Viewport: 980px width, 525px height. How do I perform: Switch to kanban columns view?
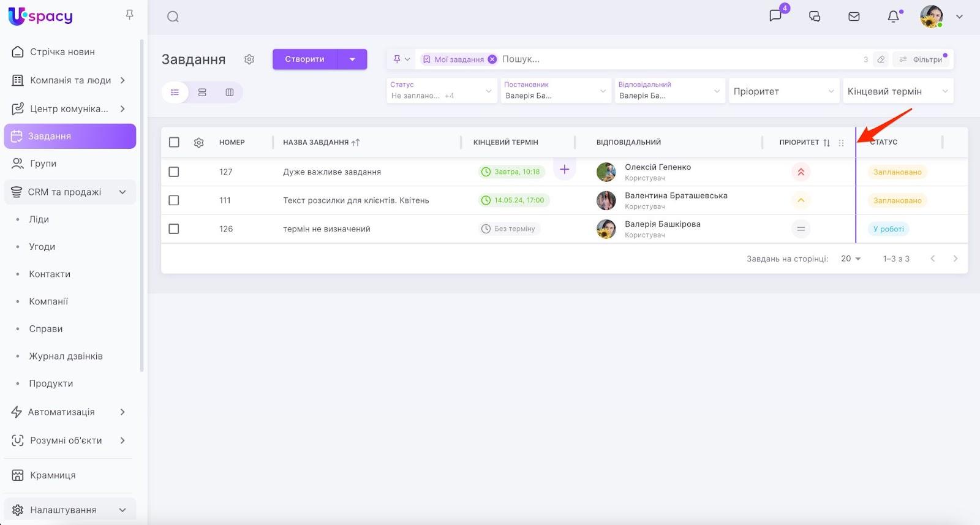coord(230,93)
